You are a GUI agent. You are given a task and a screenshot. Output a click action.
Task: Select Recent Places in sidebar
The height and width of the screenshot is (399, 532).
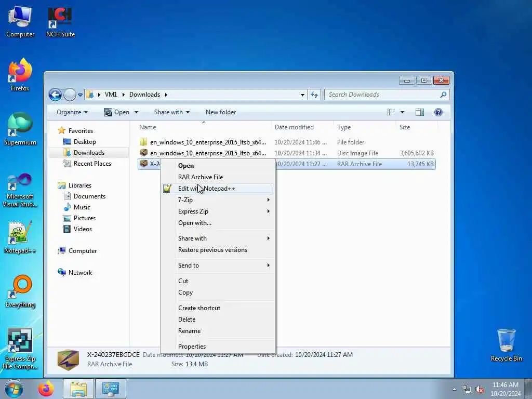pos(92,164)
